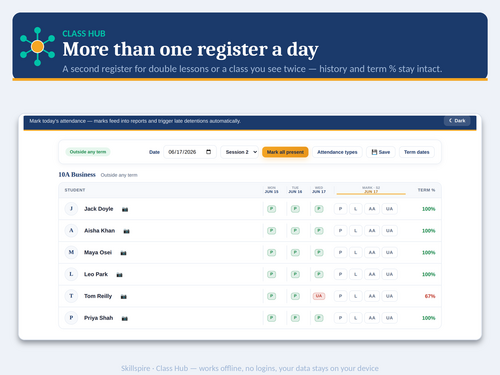Select Leo Park's L avatar
The height and width of the screenshot is (375, 500).
71,274
